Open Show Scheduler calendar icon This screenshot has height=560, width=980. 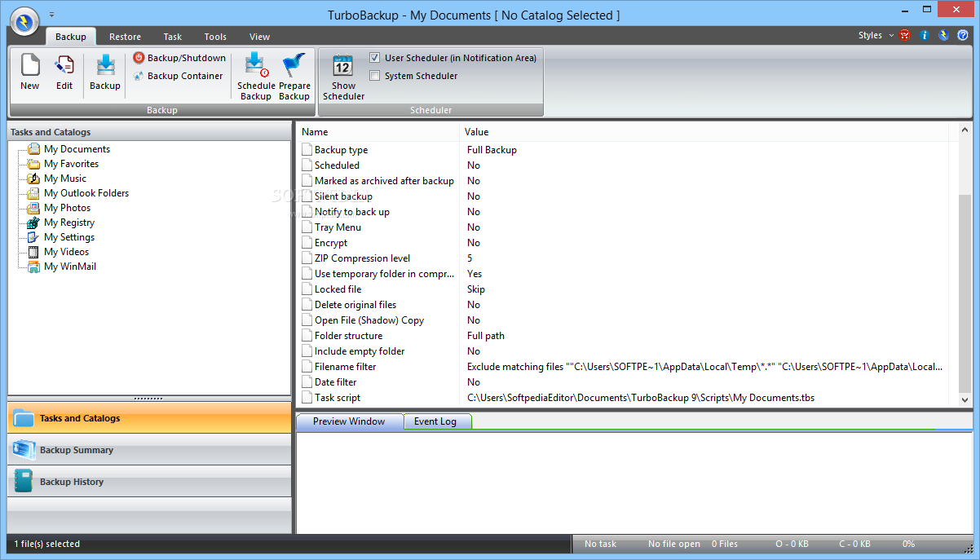click(343, 65)
